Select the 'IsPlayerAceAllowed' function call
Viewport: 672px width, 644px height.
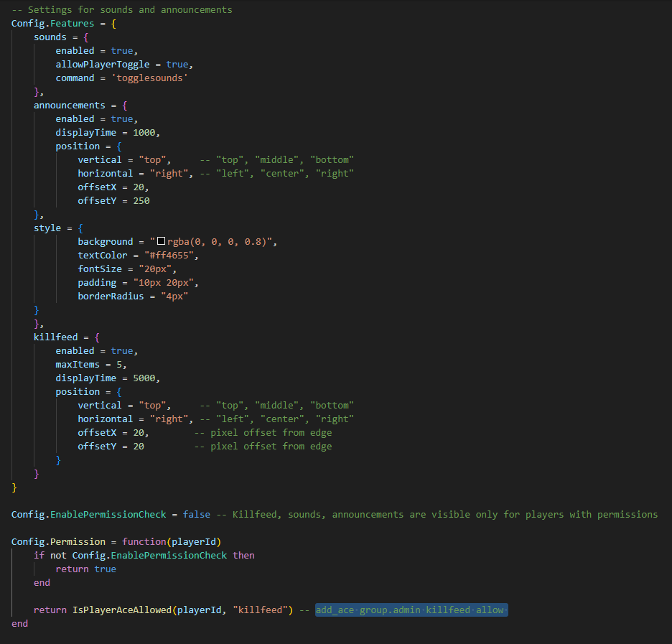(122, 610)
